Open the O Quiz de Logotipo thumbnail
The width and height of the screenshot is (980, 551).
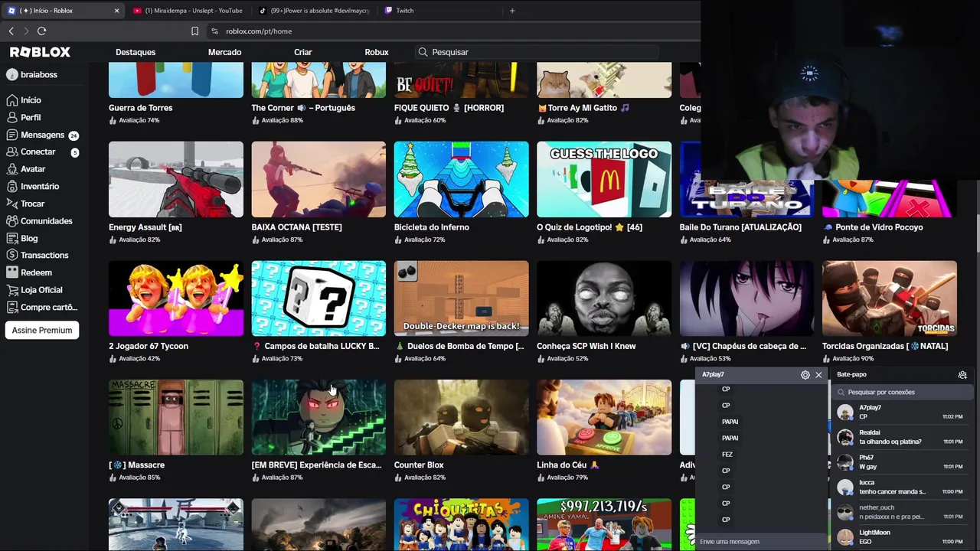(604, 179)
